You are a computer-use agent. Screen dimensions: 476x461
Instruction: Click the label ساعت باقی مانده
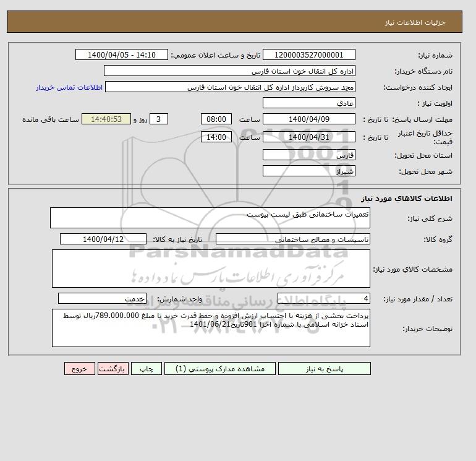[51, 119]
